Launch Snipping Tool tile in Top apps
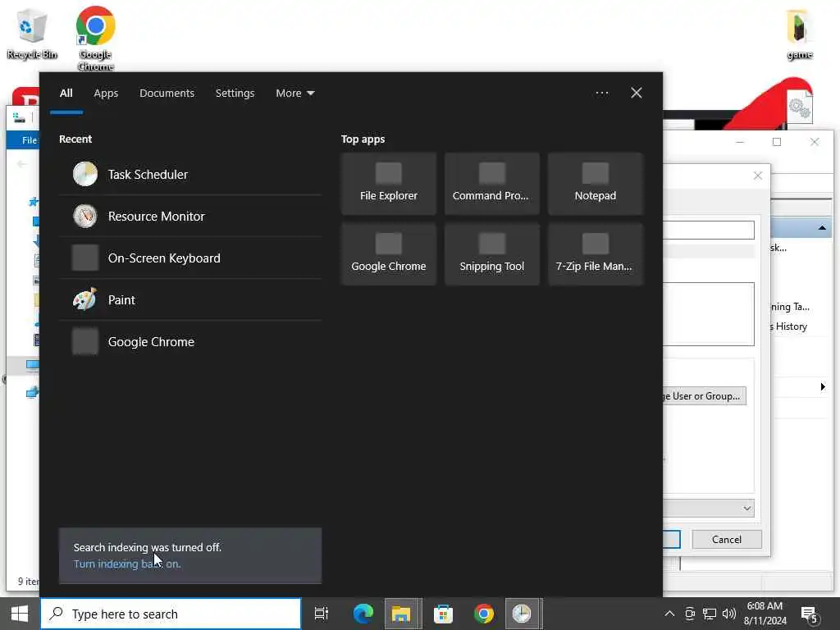Image resolution: width=840 pixels, height=630 pixels. point(492,254)
